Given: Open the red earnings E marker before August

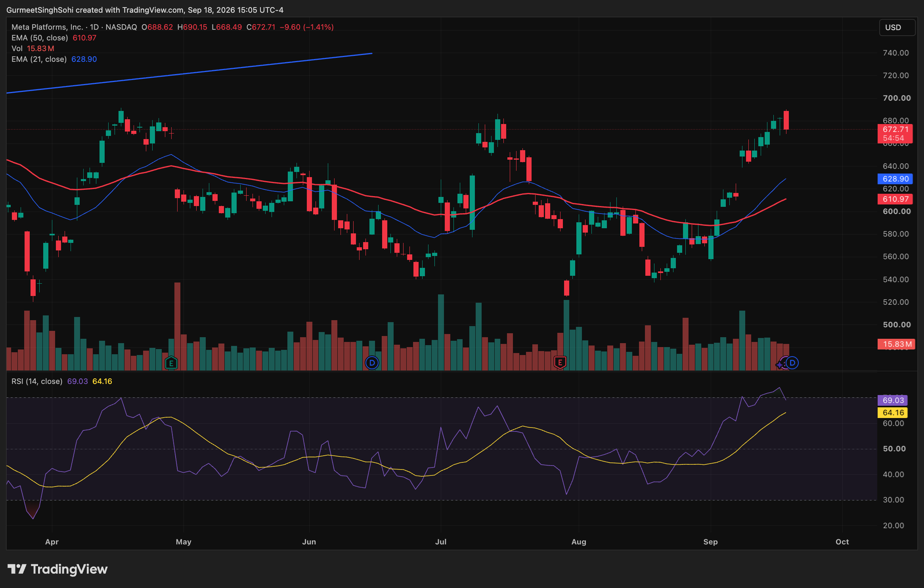Looking at the screenshot, I should [x=560, y=363].
